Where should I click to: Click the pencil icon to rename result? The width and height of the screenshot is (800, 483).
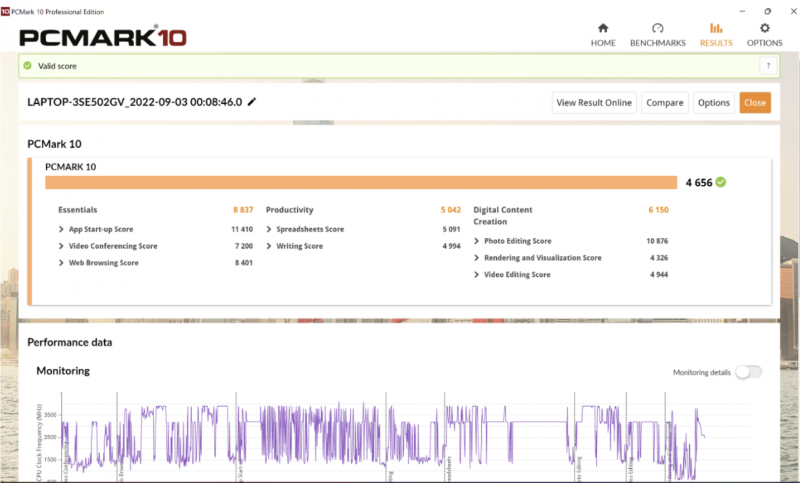[x=252, y=102]
